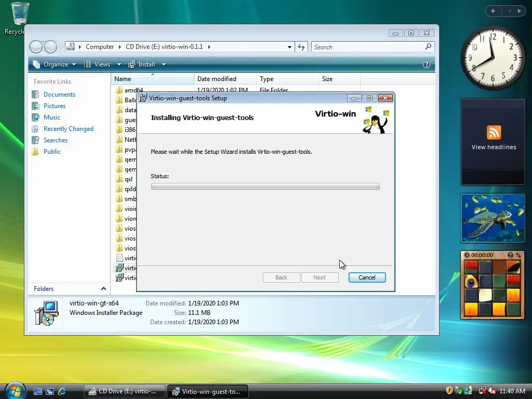
Task: Show next sidebar gadgets page arrow
Action: click(x=519, y=11)
